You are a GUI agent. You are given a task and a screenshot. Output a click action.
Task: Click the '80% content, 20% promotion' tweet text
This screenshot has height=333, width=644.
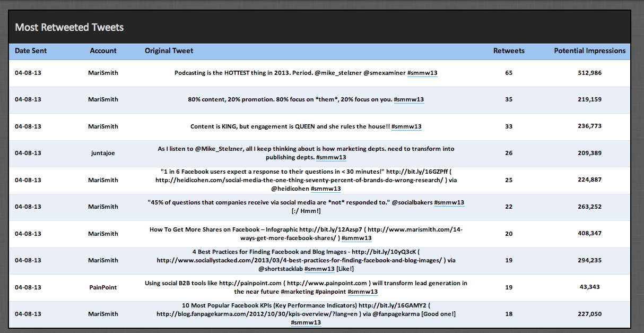(x=306, y=100)
